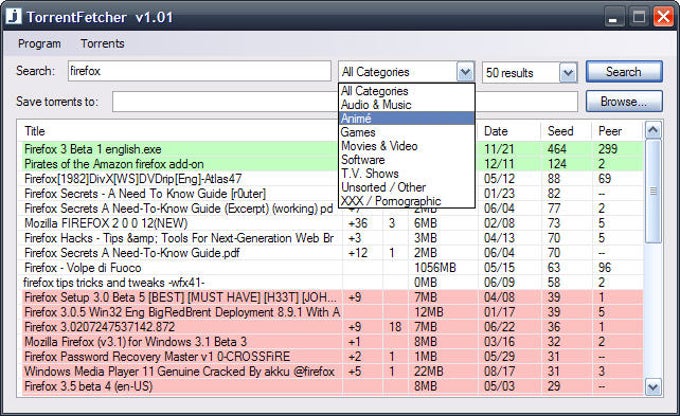This screenshot has height=416, width=680.
Task: Click the scrollbar up arrow in results list
Action: (x=653, y=130)
